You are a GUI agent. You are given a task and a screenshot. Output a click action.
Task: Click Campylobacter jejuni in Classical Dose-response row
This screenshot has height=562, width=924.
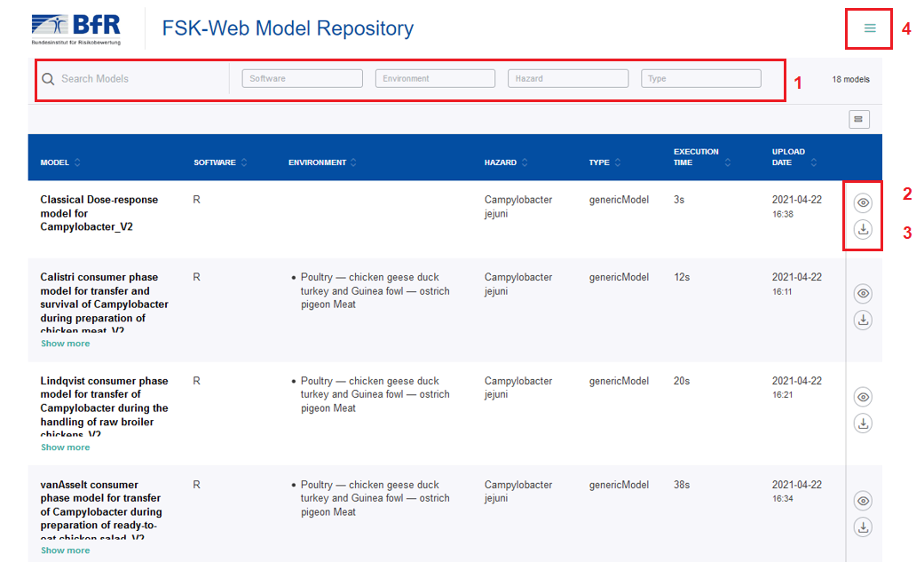click(x=518, y=206)
